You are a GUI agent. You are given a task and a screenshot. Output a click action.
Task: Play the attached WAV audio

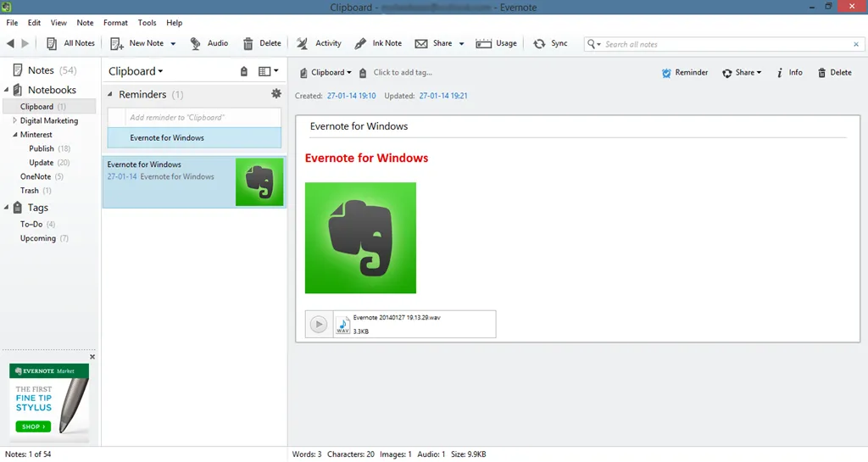pos(319,324)
